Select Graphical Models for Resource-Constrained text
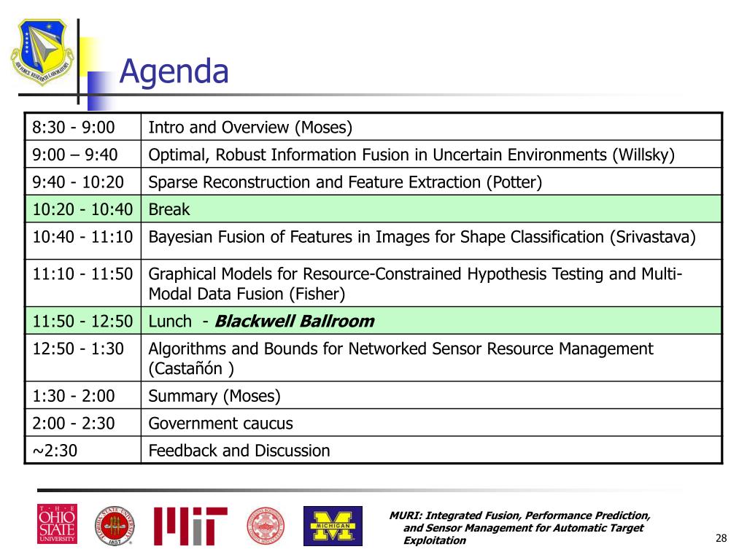The width and height of the screenshot is (747, 560). click(415, 284)
